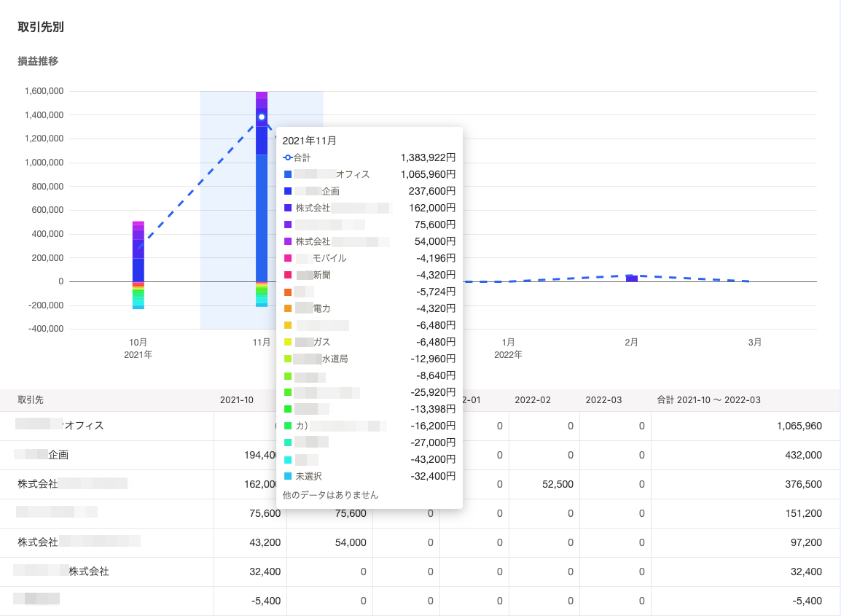Click the 新聞 red legend swatch
The height and width of the screenshot is (616, 841).
[x=288, y=275]
